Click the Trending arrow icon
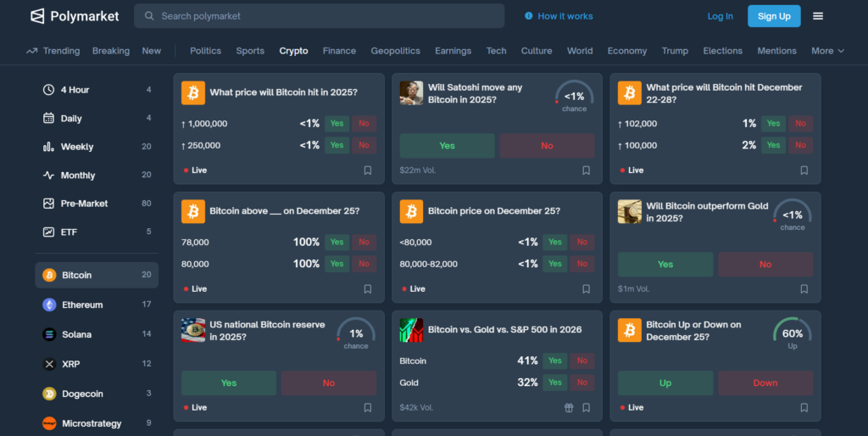Screen dimensions: 868x436 click(x=31, y=51)
